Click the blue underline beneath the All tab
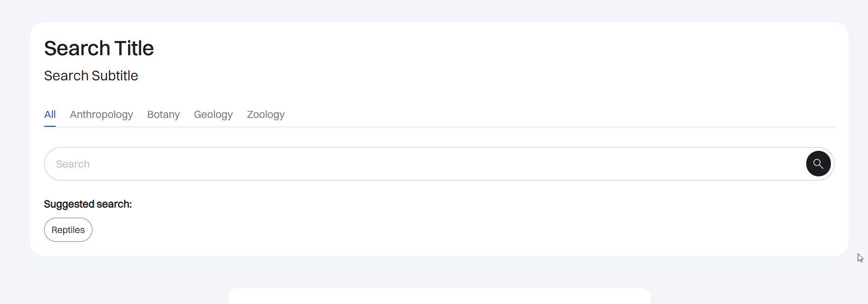 50,126
